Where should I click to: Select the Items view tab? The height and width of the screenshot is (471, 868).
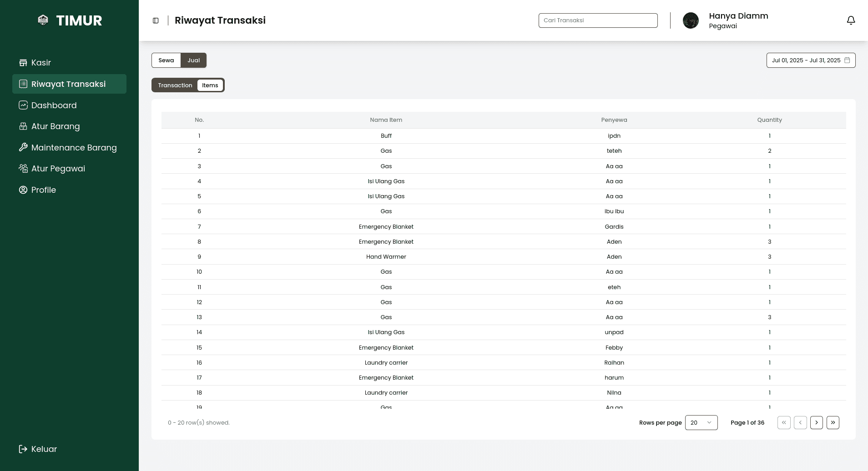[210, 85]
